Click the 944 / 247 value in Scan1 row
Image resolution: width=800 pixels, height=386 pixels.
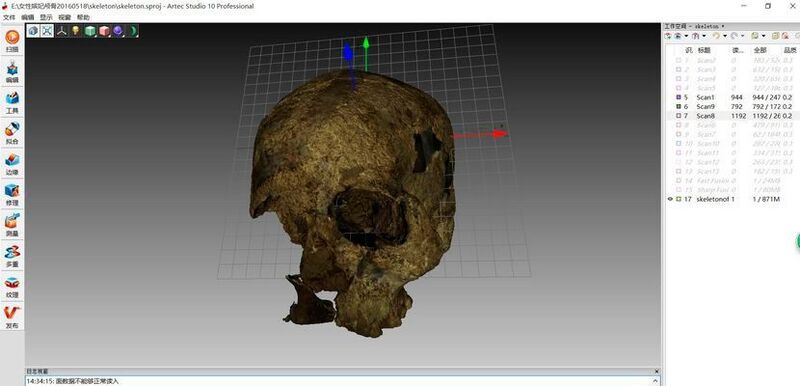pos(766,97)
